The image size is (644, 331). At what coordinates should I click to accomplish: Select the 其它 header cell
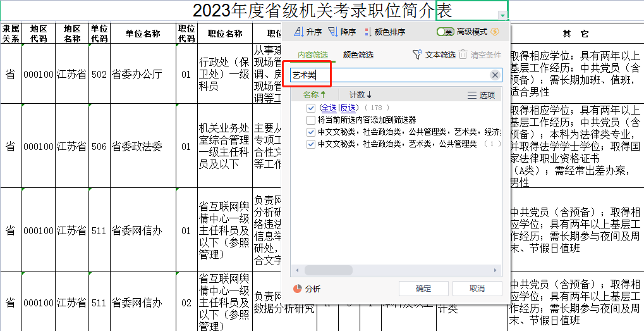tap(576, 34)
